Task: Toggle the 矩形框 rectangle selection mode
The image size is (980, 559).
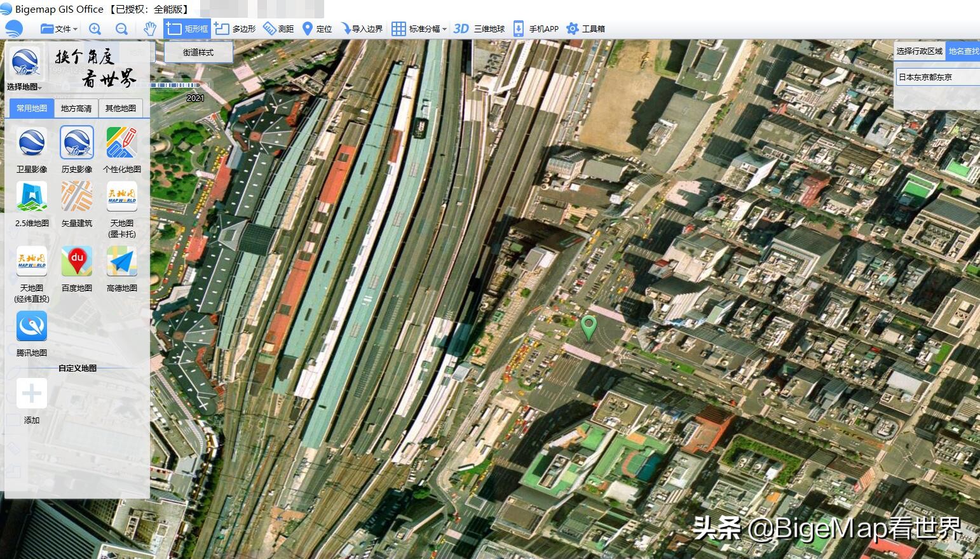Action: pos(187,28)
